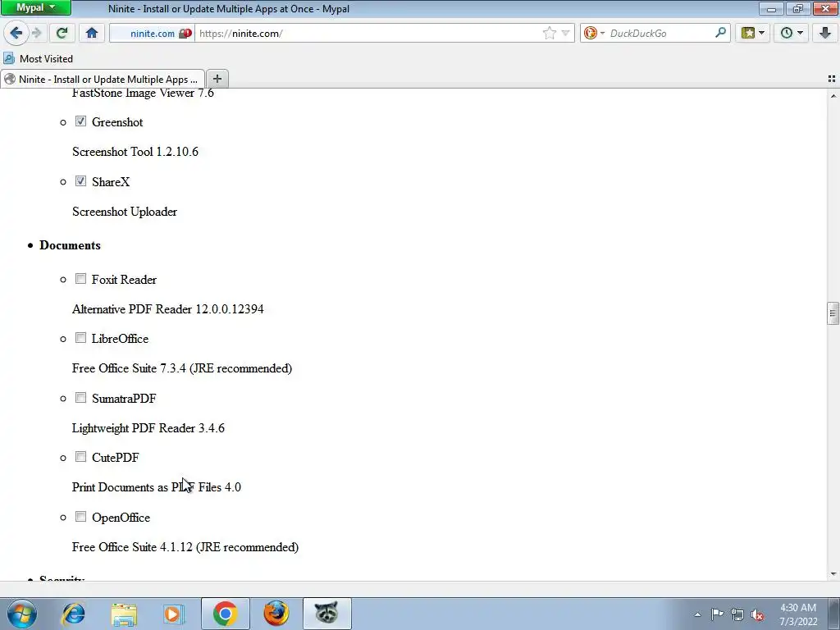Open a new tab with plus button
This screenshot has width=840, height=630.
[x=217, y=79]
